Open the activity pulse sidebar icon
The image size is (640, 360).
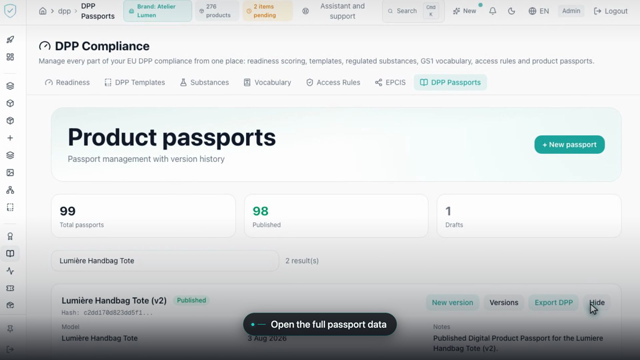(x=10, y=271)
